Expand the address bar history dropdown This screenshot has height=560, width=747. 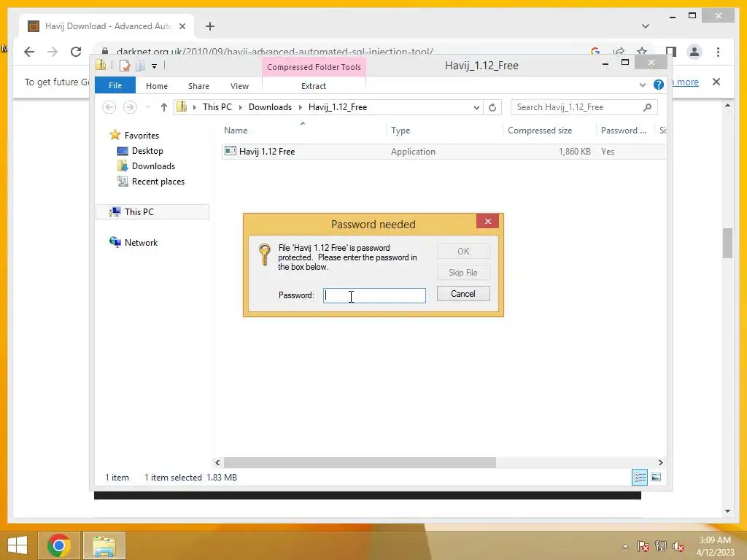tap(476, 108)
